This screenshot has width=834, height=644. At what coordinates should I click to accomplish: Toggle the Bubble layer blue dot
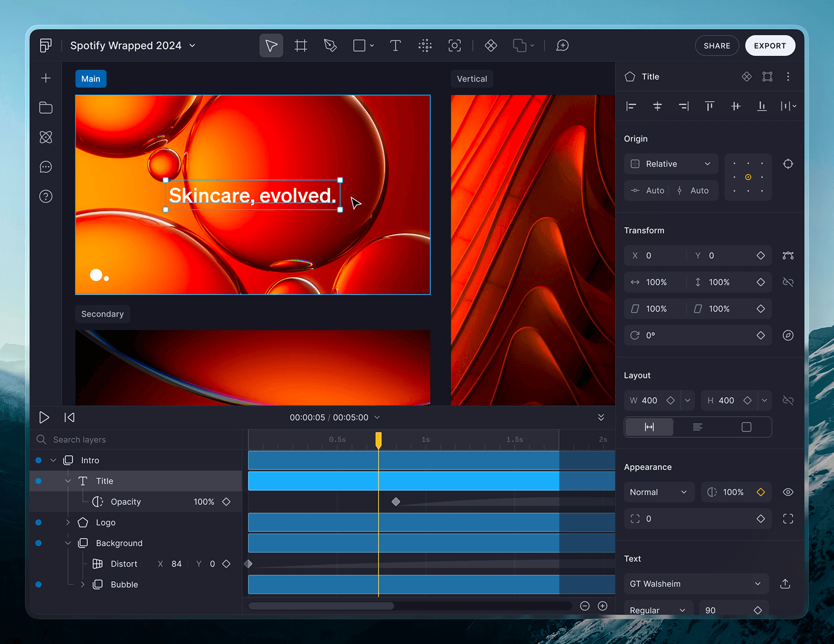tap(39, 585)
